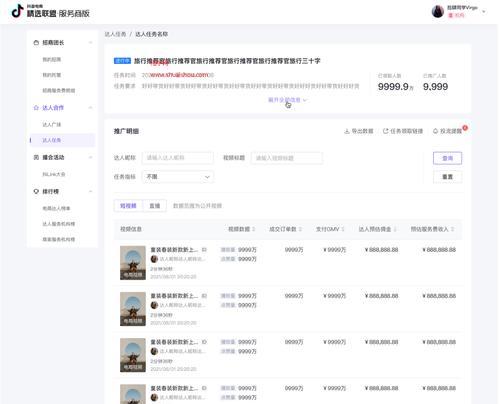Click the 任务领取链接 share icon
Image resolution: width=500 pixels, height=404 pixels.
(386, 131)
